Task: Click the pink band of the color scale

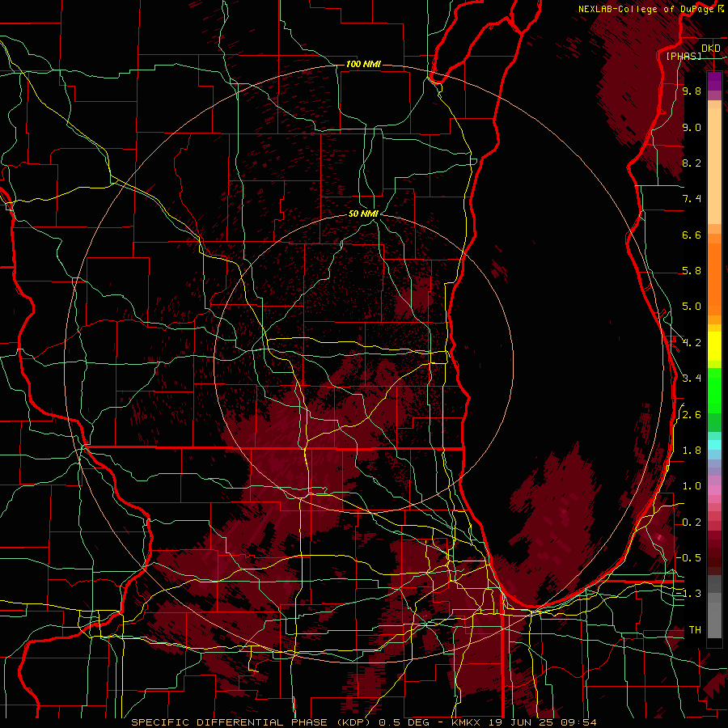Action: pos(714,490)
